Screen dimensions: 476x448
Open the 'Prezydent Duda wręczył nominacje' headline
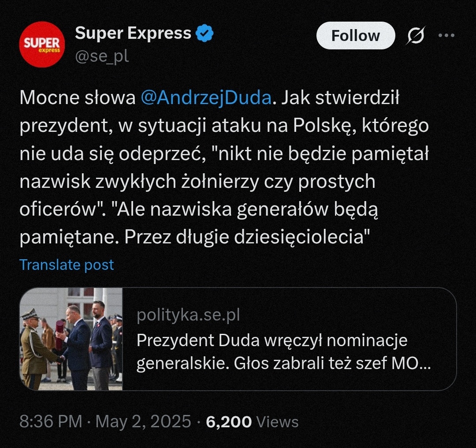pyautogui.click(x=272, y=340)
